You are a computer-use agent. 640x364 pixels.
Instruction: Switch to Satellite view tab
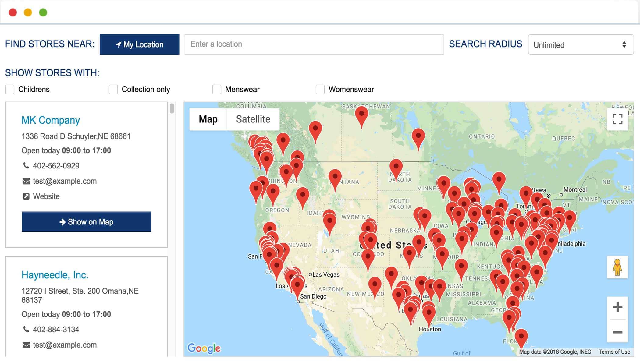[x=253, y=119]
